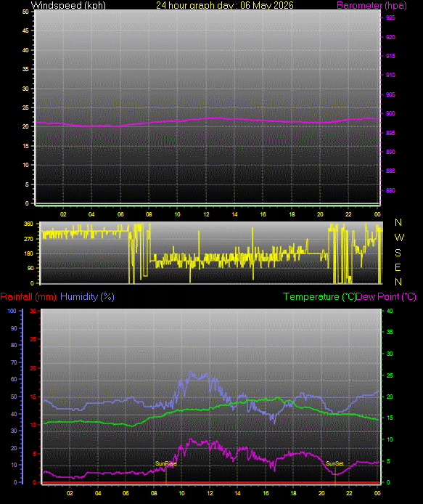Screen dimensions: 423x504
Task: Select the 'Temperature (°C)' legend label
Action: pos(319,297)
